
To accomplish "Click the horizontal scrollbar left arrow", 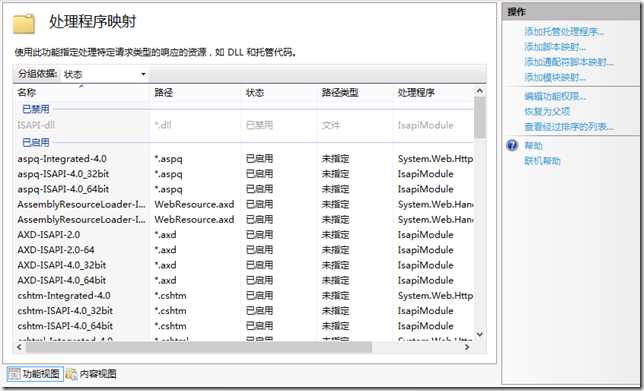I will point(19,347).
